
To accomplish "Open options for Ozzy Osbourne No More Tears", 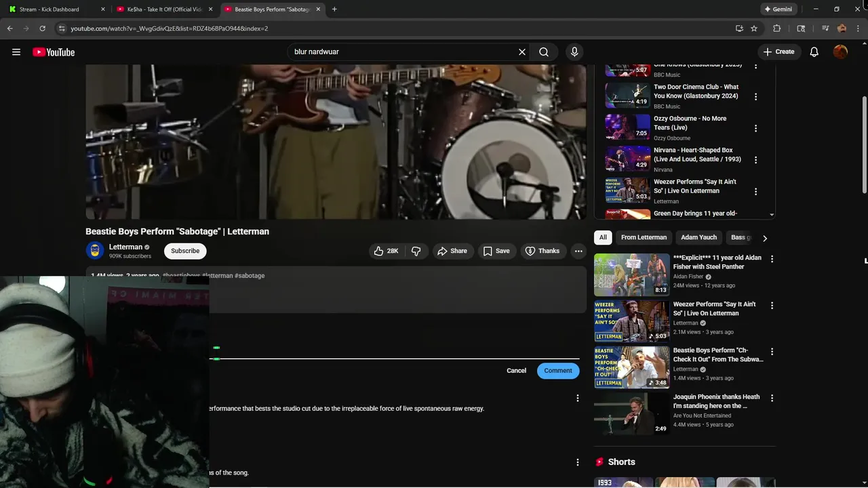I will (755, 128).
